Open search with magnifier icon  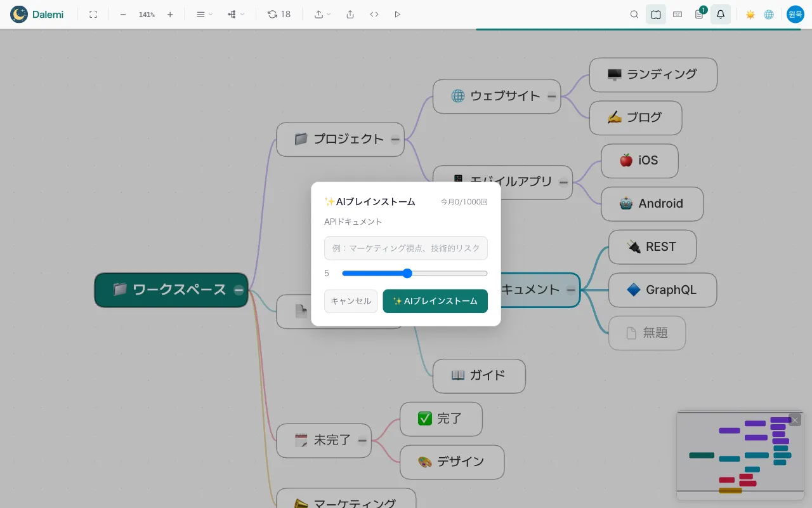click(634, 14)
